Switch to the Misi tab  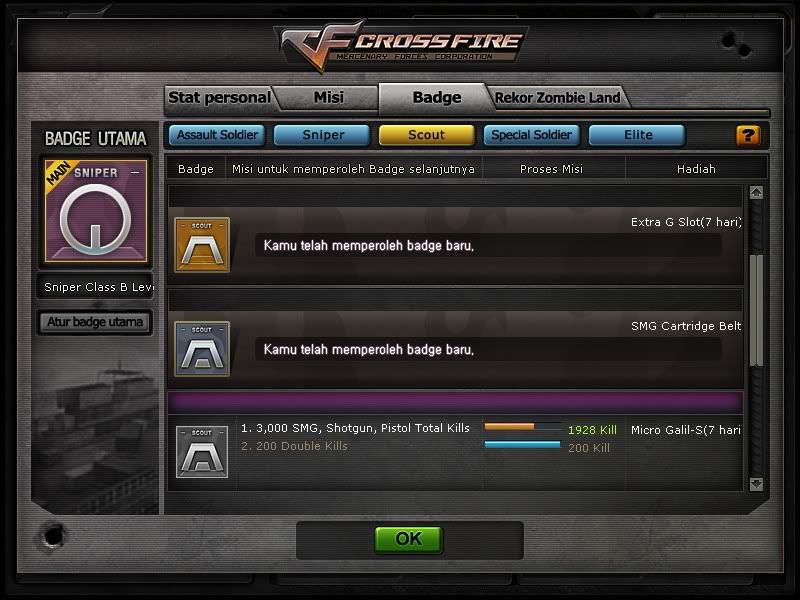click(x=329, y=97)
